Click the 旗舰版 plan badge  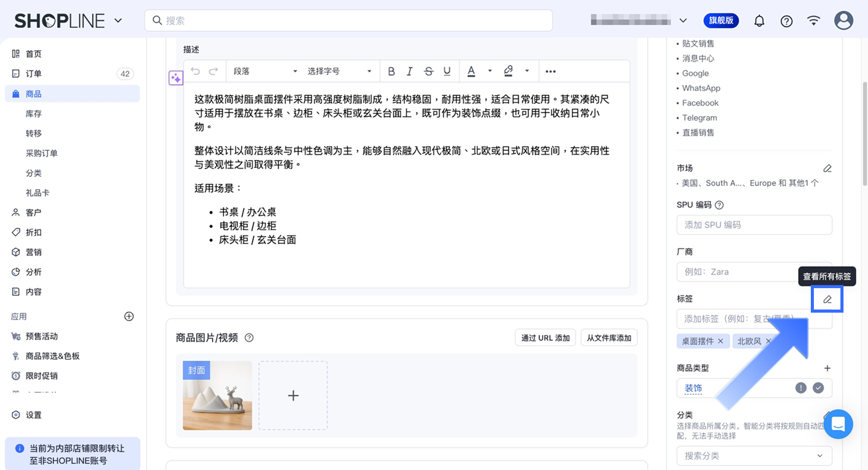click(721, 20)
